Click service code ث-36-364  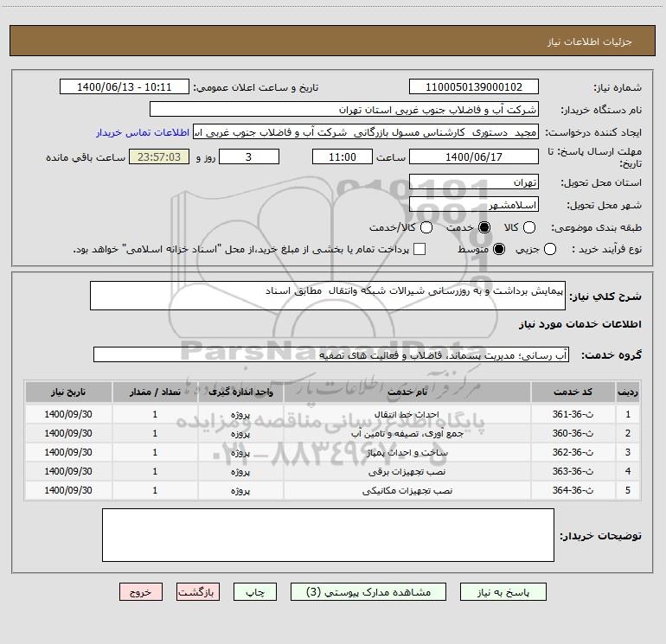point(573,490)
